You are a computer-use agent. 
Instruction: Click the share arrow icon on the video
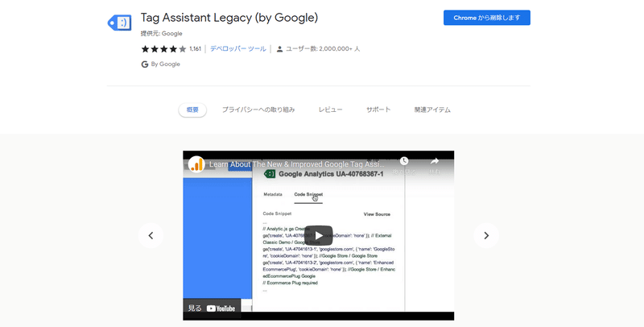click(x=435, y=161)
